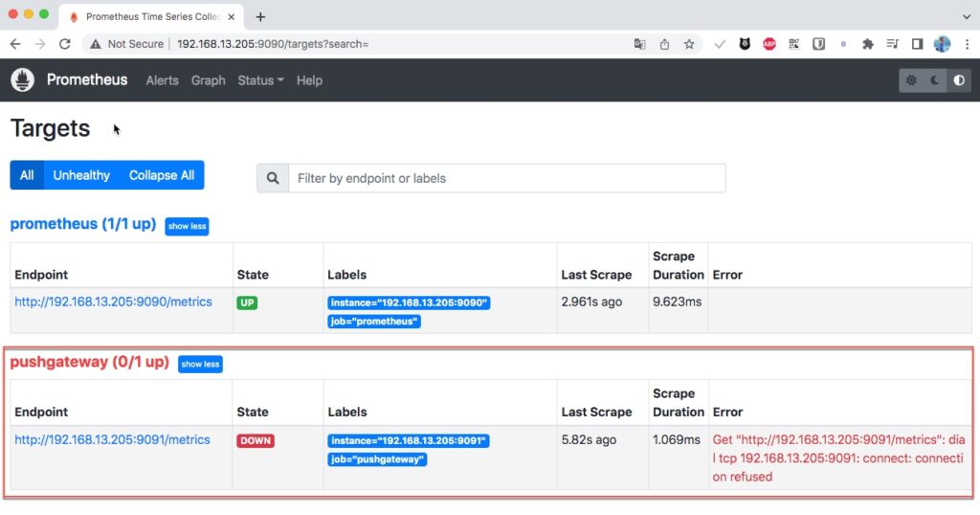The height and width of the screenshot is (515, 980).
Task: Click the browser address bar URL
Action: pyautogui.click(x=273, y=44)
